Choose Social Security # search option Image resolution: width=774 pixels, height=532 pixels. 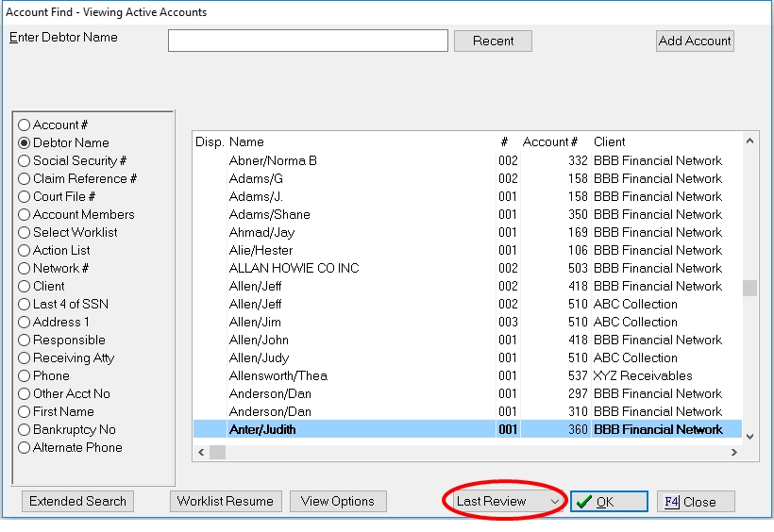coord(25,160)
